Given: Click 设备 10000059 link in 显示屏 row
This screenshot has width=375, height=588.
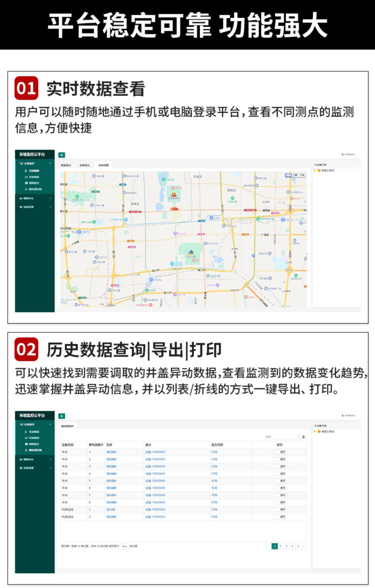Looking at the screenshot, I should (x=155, y=510).
